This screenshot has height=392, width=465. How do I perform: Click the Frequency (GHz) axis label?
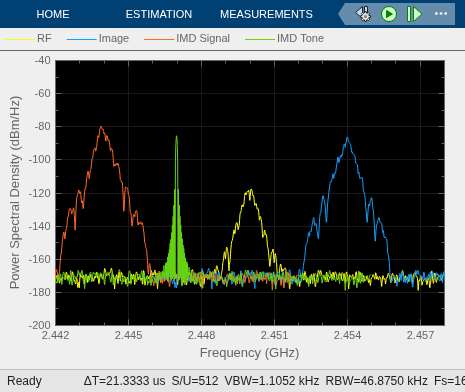249,353
